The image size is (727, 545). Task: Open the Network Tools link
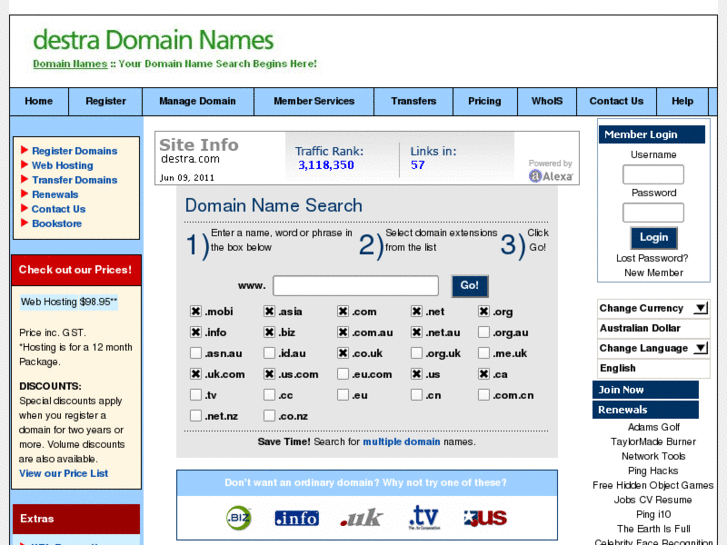point(653,456)
